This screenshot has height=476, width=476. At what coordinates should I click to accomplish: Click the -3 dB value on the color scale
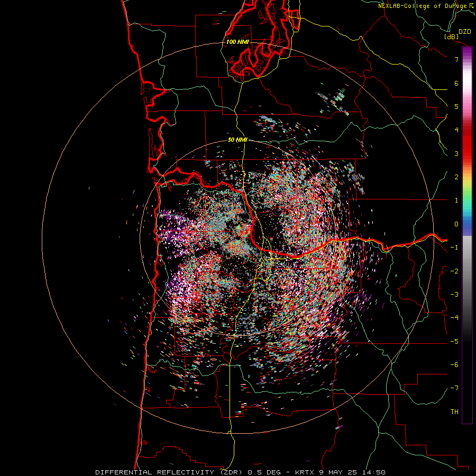454,295
